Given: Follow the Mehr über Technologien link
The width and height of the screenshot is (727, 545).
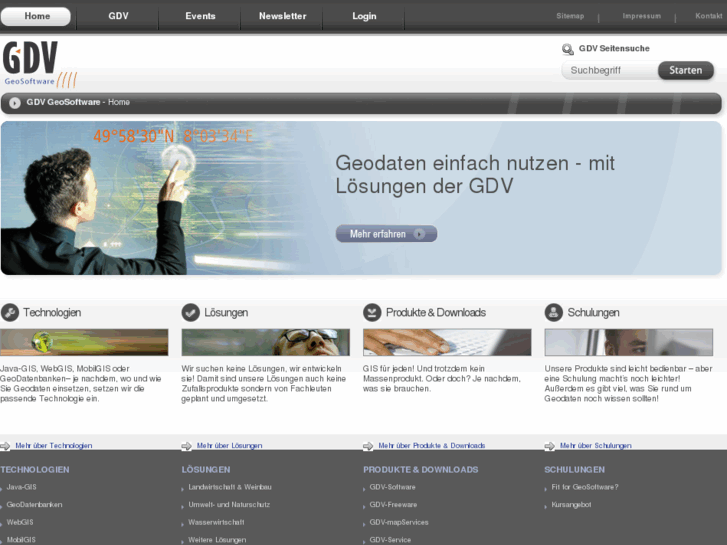Looking at the screenshot, I should click(x=54, y=445).
